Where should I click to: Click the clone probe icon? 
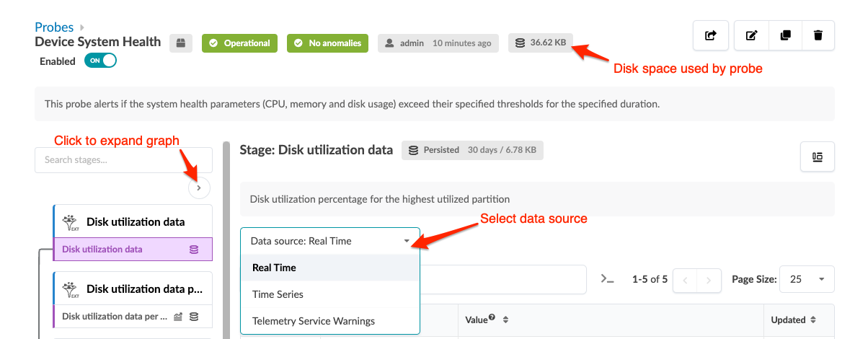tap(784, 35)
